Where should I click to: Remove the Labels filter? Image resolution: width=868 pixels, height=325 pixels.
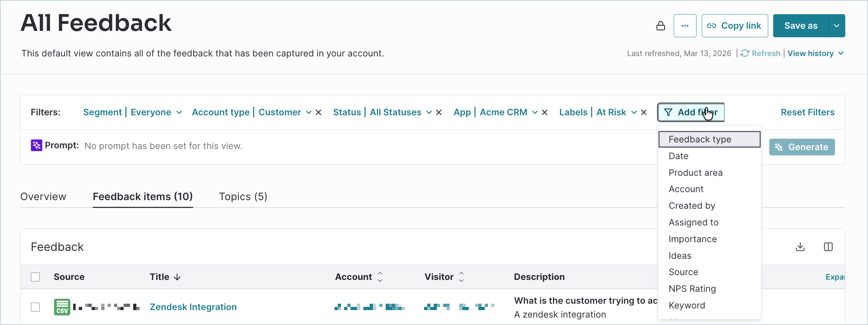click(x=644, y=112)
